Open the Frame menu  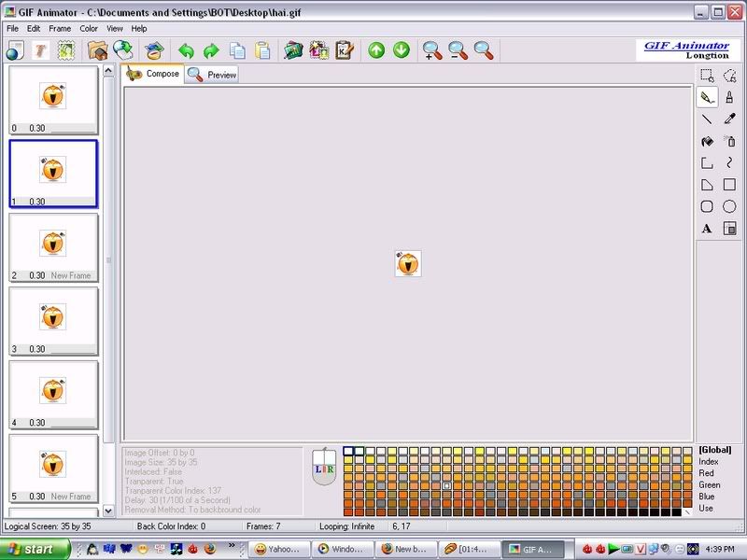(60, 29)
